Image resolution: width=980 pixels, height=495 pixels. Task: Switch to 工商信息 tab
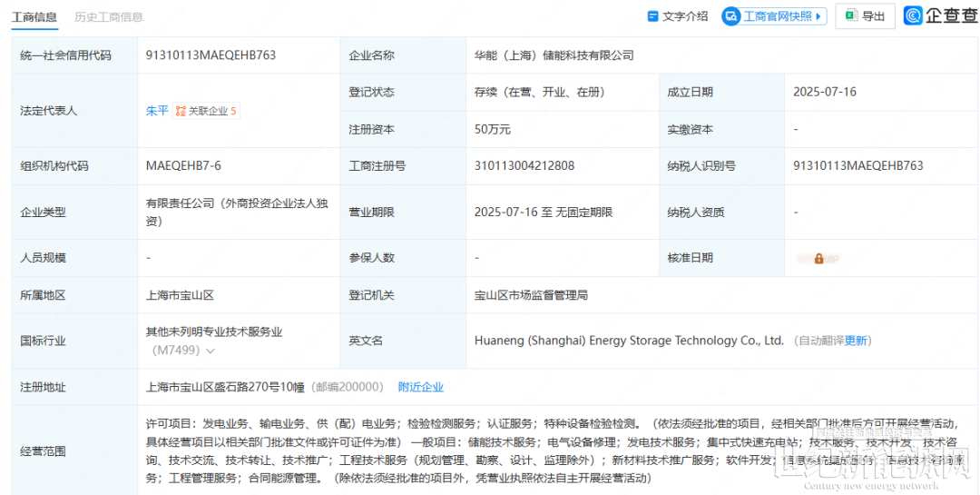(x=34, y=17)
